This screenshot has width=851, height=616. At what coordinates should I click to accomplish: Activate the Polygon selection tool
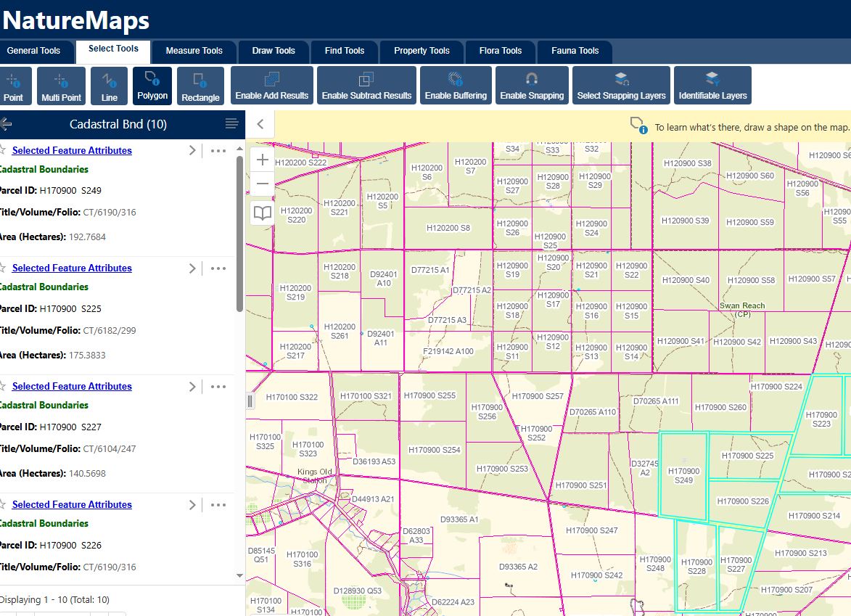point(152,85)
